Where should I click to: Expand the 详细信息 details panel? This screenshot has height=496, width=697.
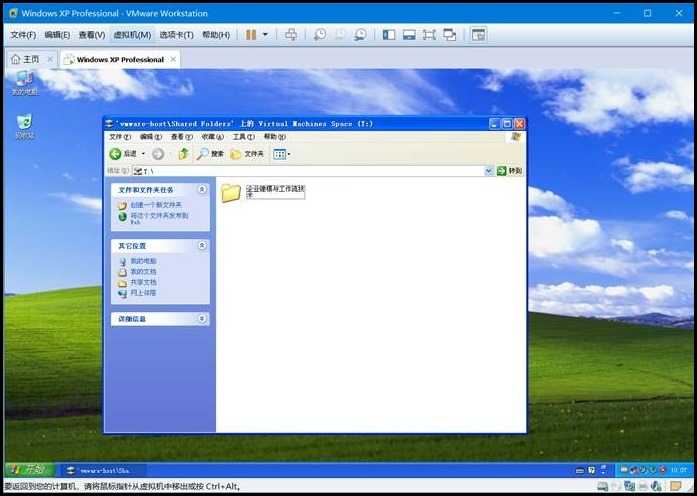(202, 319)
